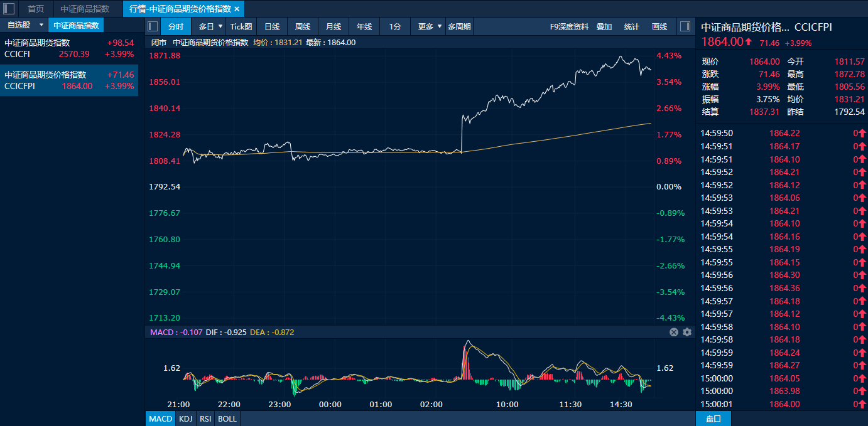Select the KDJ indicator tab

coord(185,418)
